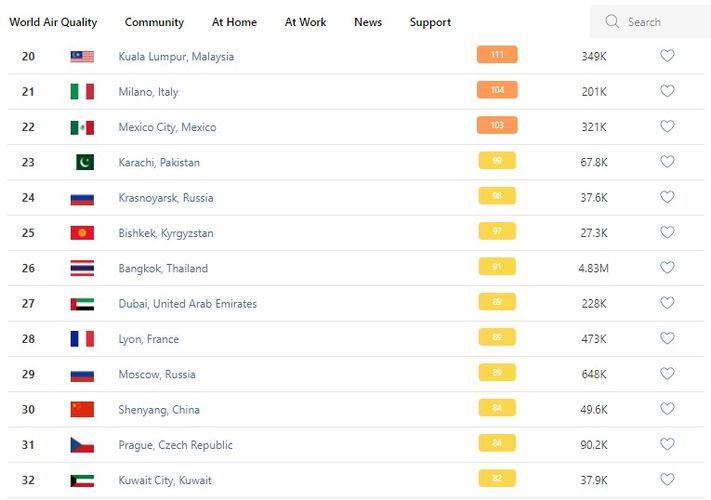Open World Air Quality page
Screen dimensions: 711x500
[x=53, y=22]
